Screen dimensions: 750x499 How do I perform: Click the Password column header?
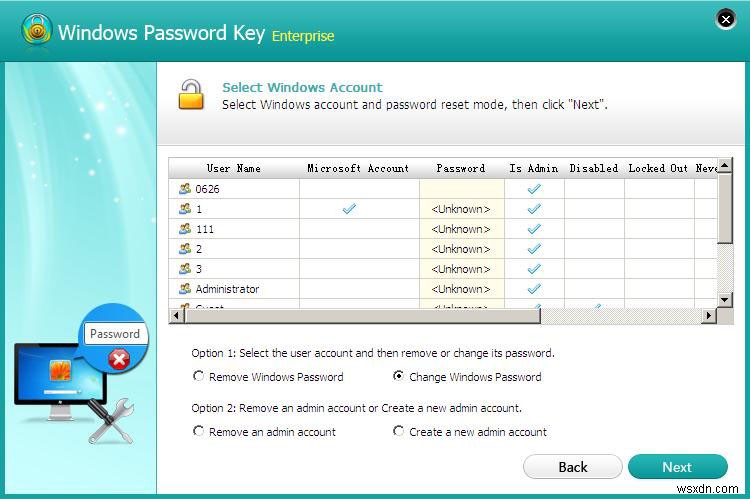[460, 168]
